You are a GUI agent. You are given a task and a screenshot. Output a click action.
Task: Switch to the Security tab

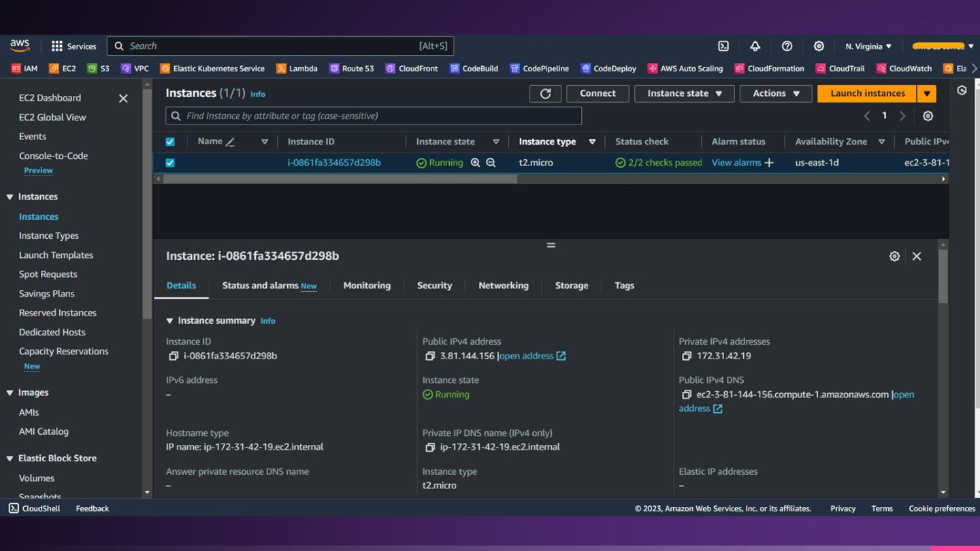click(x=434, y=286)
